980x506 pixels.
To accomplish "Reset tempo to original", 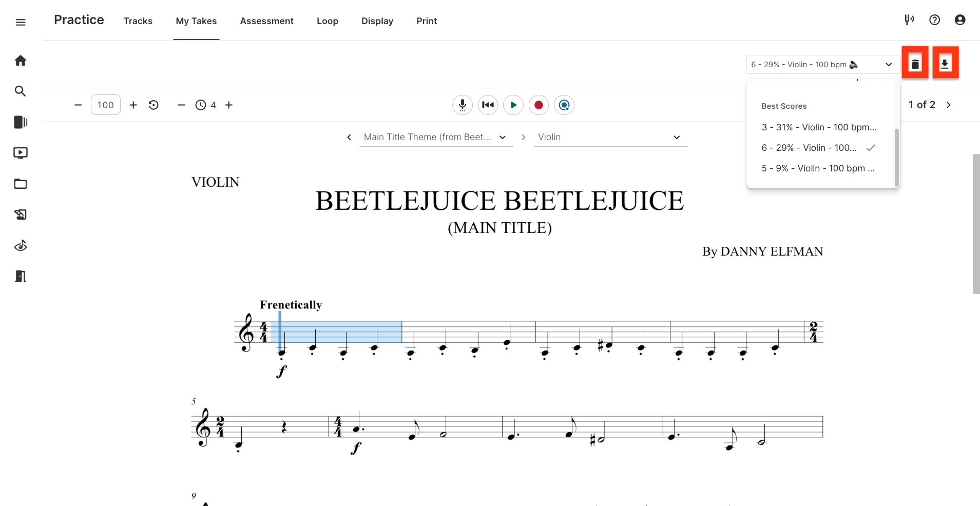I will pyautogui.click(x=153, y=105).
